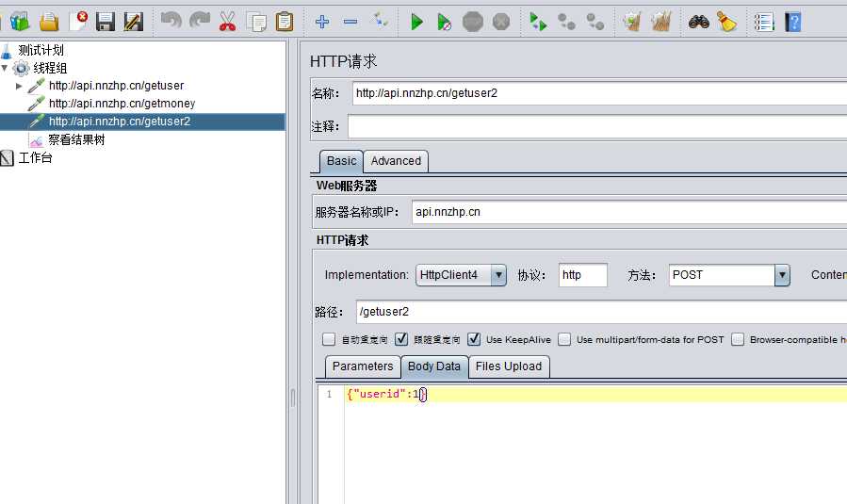The height and width of the screenshot is (504, 847).
Task: Click the Stop test icon
Action: point(473,22)
